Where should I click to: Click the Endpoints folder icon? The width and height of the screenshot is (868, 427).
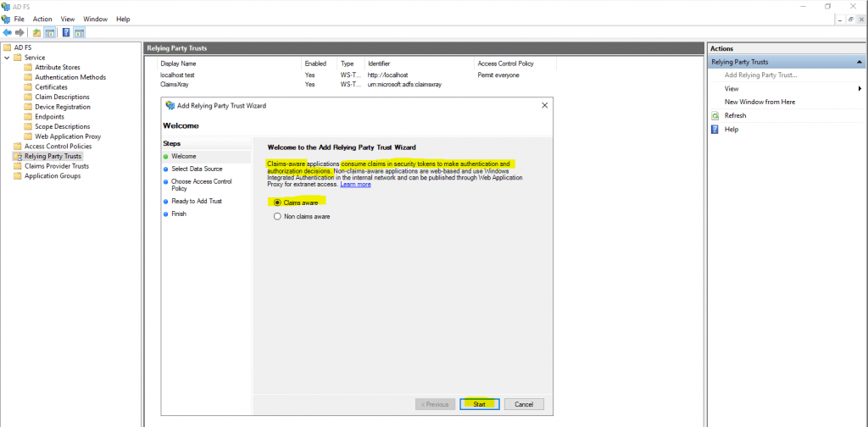(x=28, y=117)
